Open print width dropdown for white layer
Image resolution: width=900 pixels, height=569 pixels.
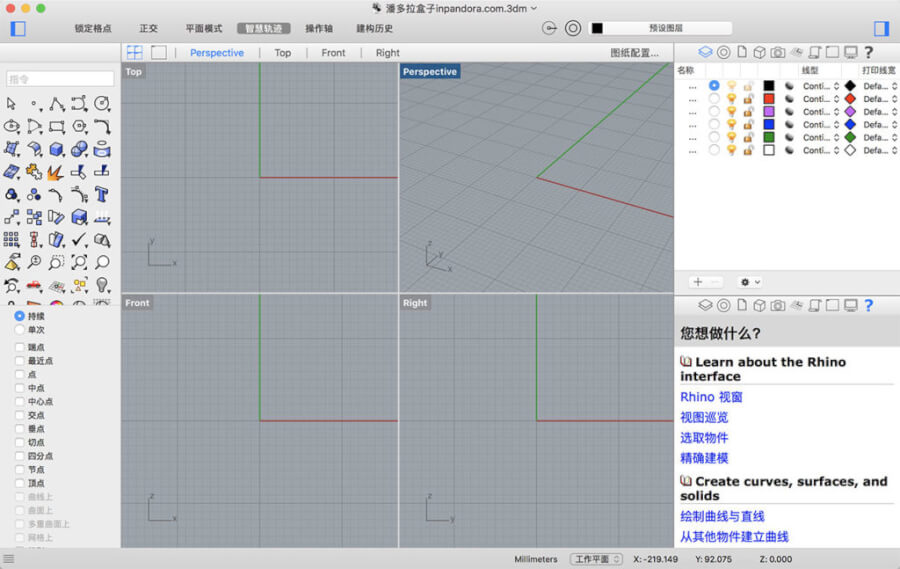[880, 150]
